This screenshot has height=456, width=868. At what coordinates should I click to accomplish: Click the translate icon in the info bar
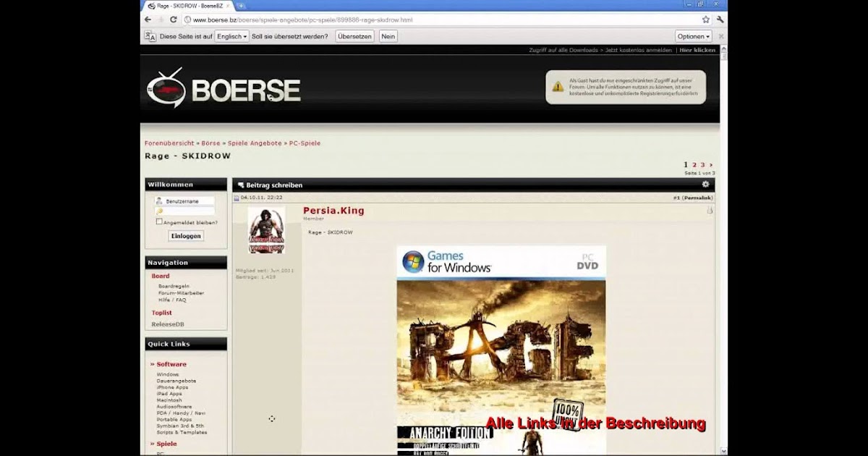[150, 36]
